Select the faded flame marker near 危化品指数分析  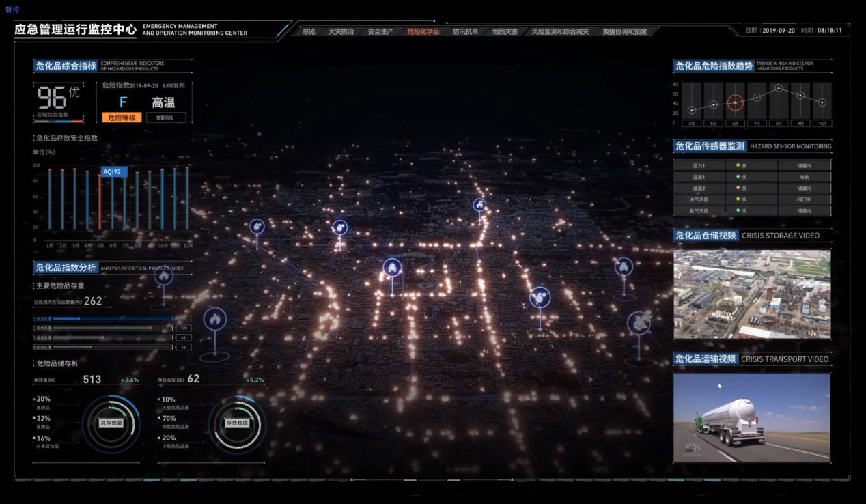point(163,276)
